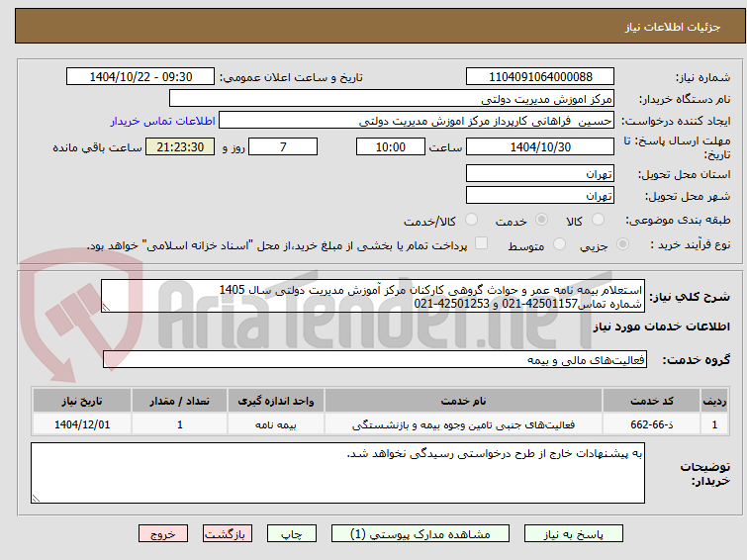
Task: Select the کالا/خدمت radio button
Action: [x=471, y=220]
